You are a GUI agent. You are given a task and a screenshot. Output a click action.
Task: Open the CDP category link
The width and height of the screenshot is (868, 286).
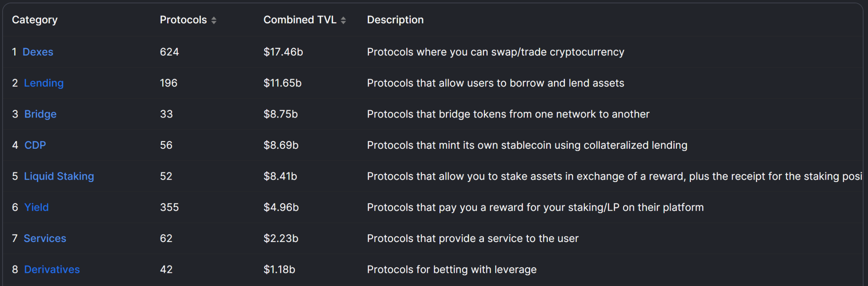[35, 145]
